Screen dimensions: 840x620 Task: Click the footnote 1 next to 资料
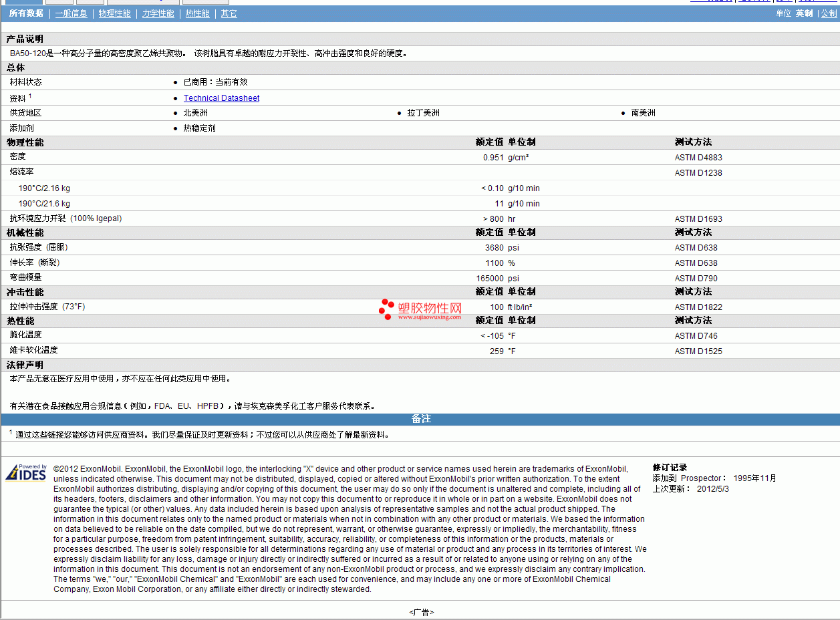(x=30, y=96)
